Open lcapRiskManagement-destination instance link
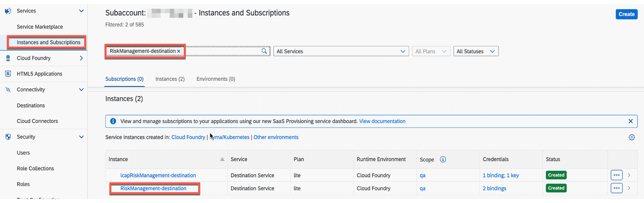Screen dimensions: 644x203 pos(158,175)
